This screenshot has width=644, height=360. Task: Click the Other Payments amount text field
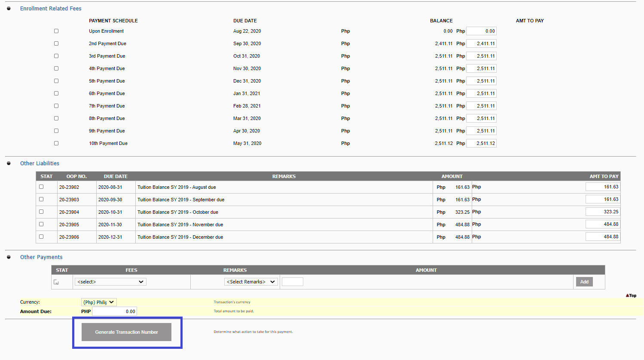point(293,282)
